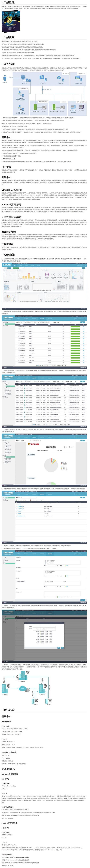Click the 虚拟机 icon under VMware ESXi
The height and width of the screenshot is (868, 90).
[44, 108]
